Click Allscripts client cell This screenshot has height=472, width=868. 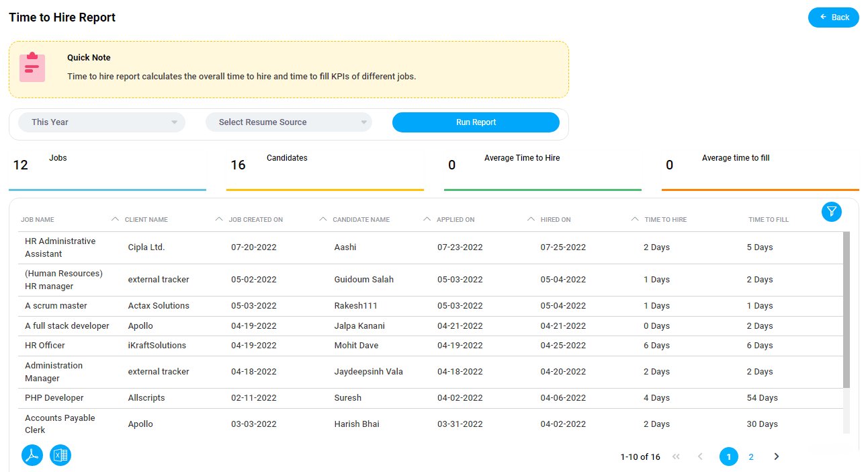coord(146,398)
